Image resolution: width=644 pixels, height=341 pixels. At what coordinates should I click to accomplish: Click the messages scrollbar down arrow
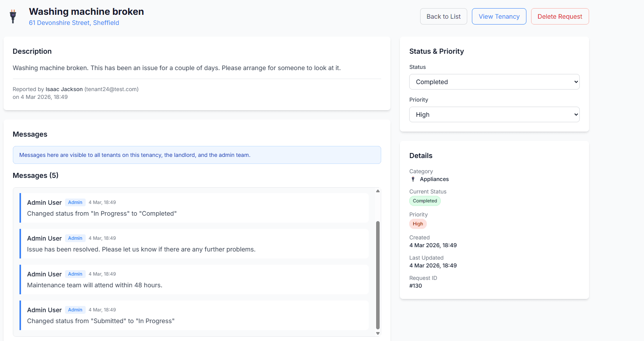[x=378, y=333]
